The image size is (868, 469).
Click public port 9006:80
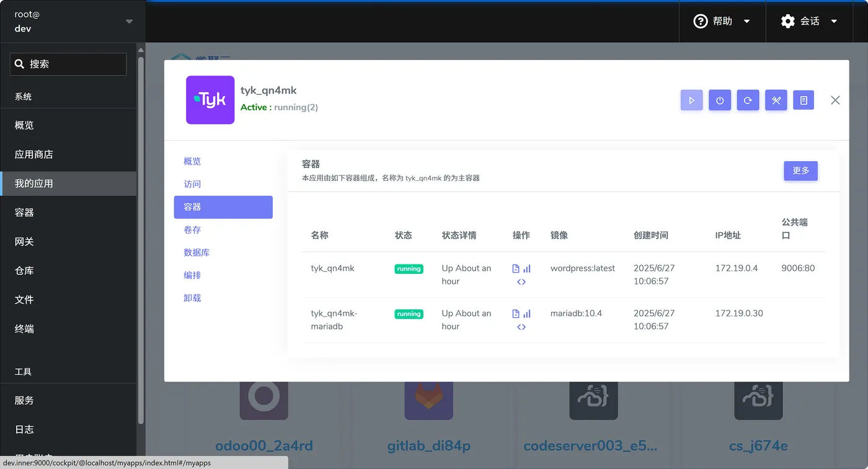(799, 268)
